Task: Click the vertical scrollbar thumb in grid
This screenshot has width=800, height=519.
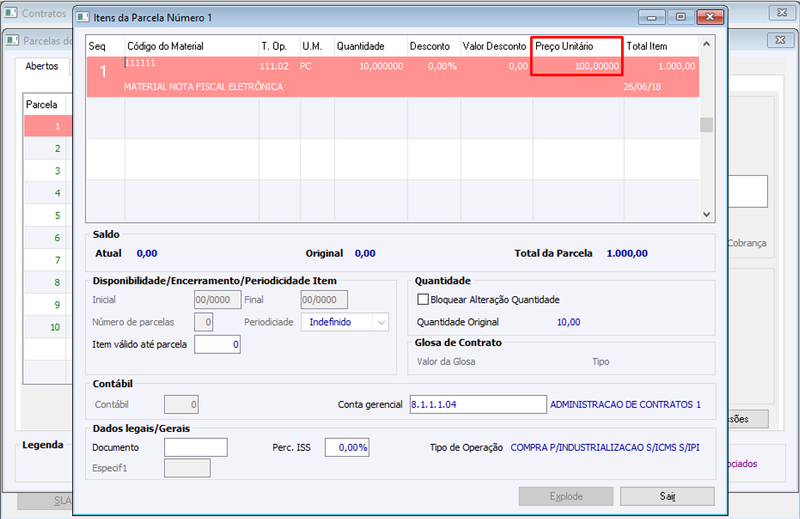Action: 707,125
